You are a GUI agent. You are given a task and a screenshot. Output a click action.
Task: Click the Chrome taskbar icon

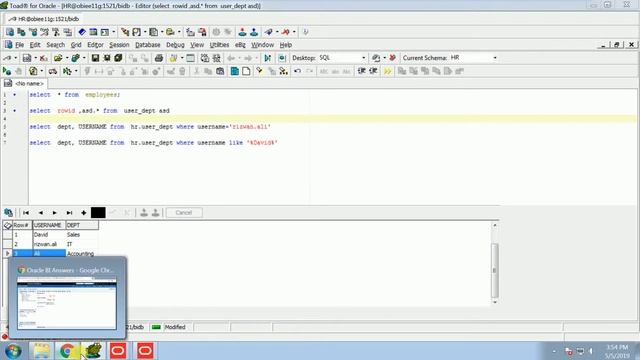[67, 351]
